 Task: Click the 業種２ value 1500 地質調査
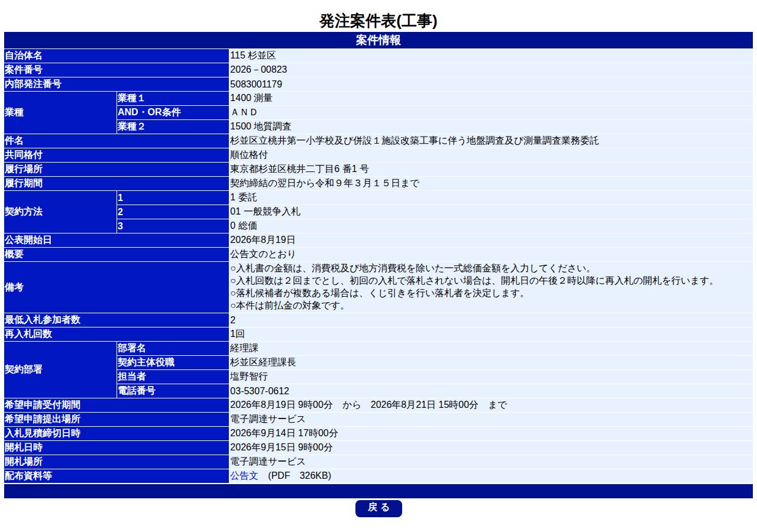tap(261, 126)
